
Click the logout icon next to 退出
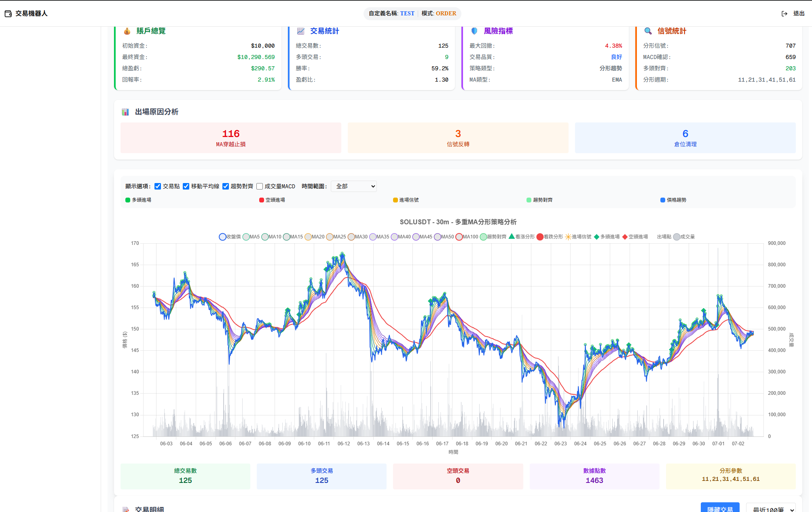[x=784, y=14]
